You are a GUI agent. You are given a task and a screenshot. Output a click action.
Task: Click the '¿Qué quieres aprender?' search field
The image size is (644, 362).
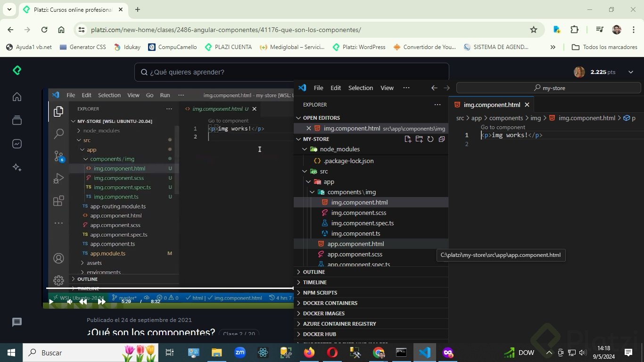[x=291, y=72]
